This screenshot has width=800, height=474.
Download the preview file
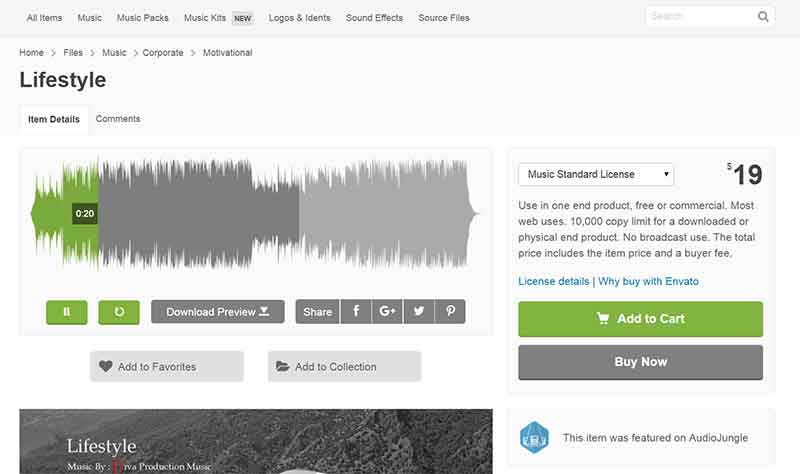tap(218, 312)
